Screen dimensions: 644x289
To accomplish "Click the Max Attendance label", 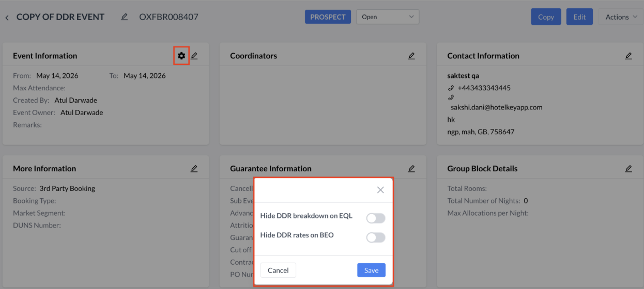I will pos(39,88).
